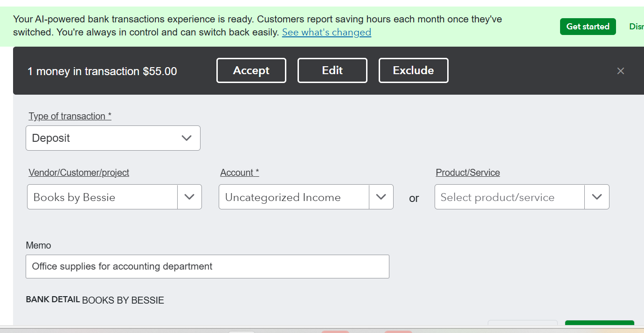
Task: Open the See what's changed link
Action: [326, 32]
